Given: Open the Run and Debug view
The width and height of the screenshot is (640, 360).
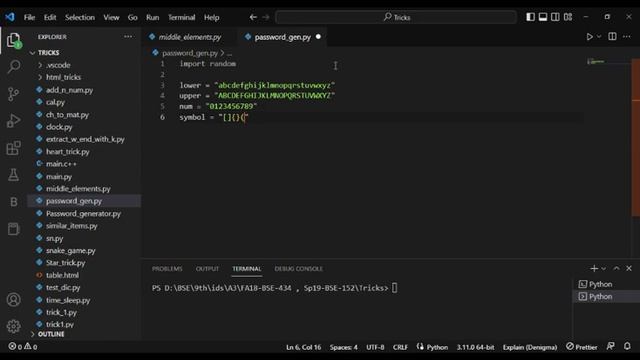Looking at the screenshot, I should pyautogui.click(x=13, y=121).
